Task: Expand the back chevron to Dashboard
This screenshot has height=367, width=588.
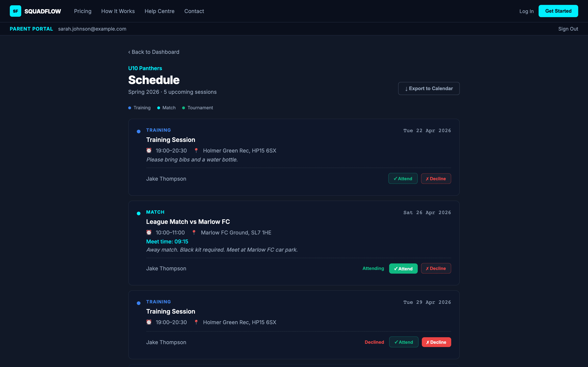Action: tap(129, 52)
